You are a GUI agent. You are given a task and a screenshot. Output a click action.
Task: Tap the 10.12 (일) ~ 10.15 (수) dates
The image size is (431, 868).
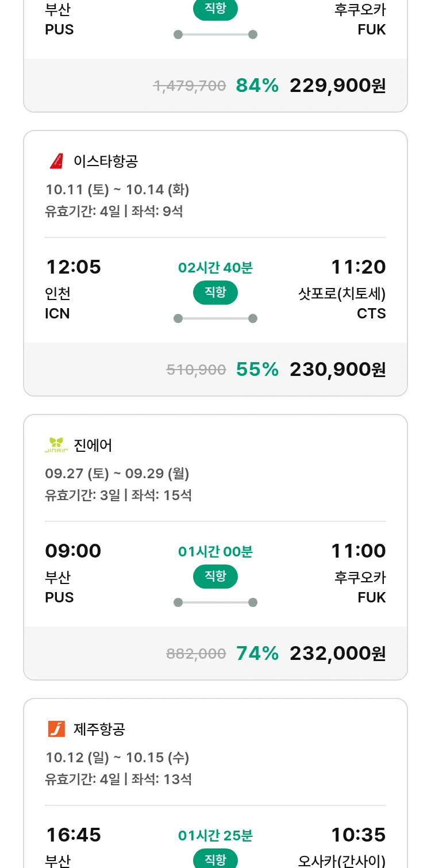click(x=117, y=757)
